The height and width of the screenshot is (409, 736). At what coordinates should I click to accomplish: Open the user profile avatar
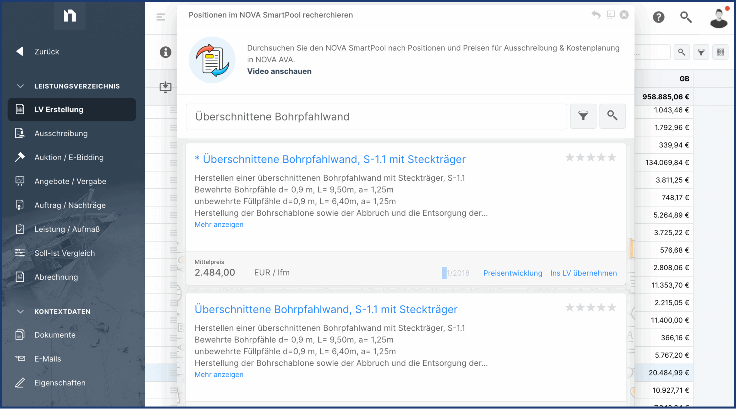(717, 17)
